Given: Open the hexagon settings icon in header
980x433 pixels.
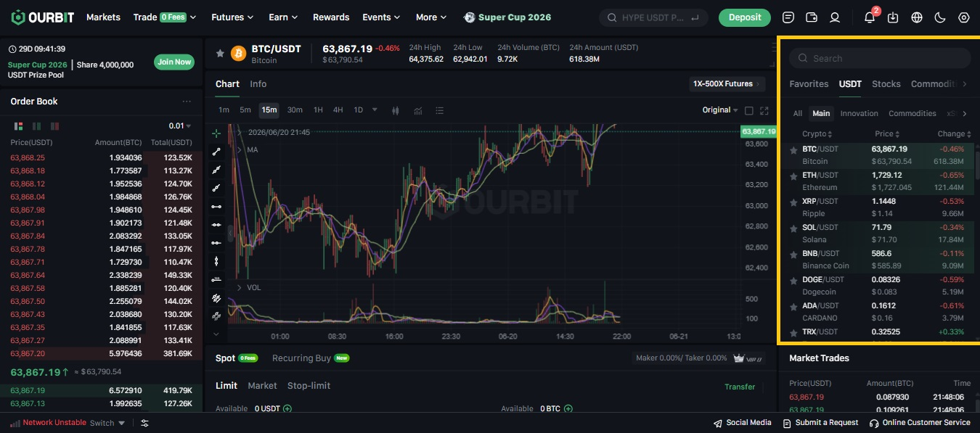Looking at the screenshot, I should pos(964,17).
